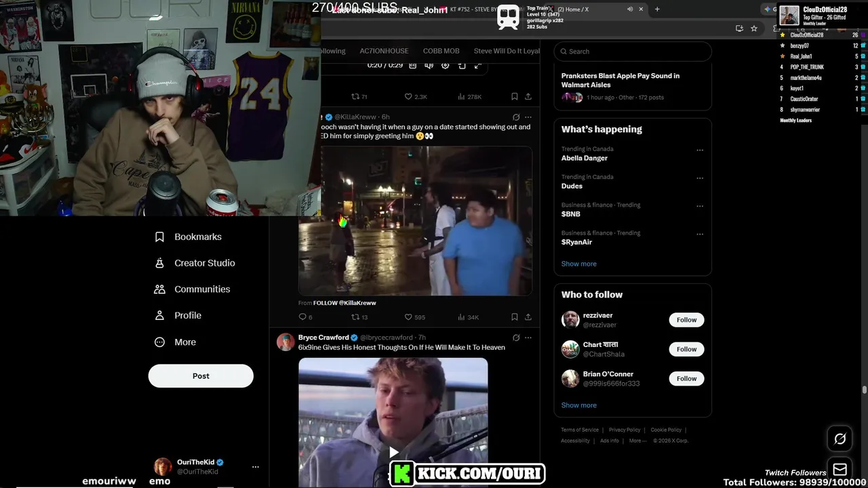Toggle picture-in-picture on top video player
The height and width of the screenshot is (488, 868).
(x=462, y=65)
